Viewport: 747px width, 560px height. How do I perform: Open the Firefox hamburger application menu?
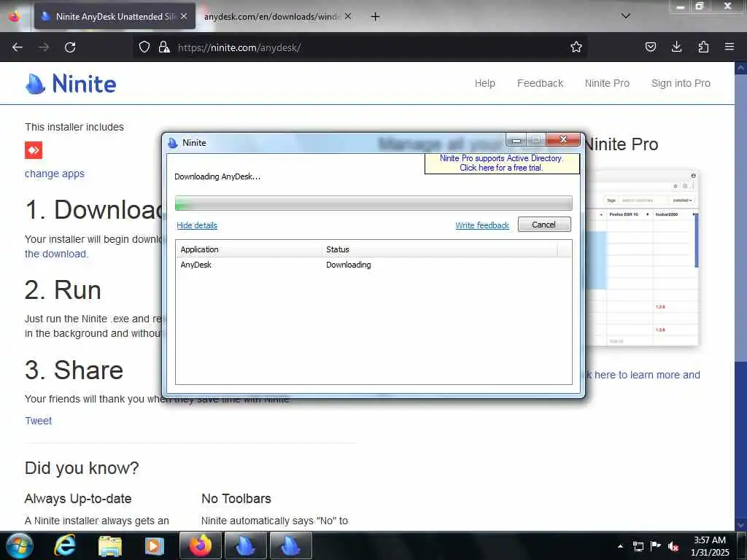[729, 47]
